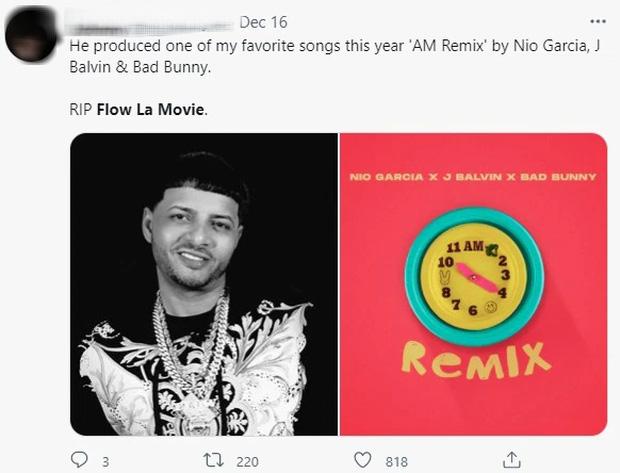The height and width of the screenshot is (473, 620).
Task: Click the 'RIP' text line
Action: click(82, 109)
